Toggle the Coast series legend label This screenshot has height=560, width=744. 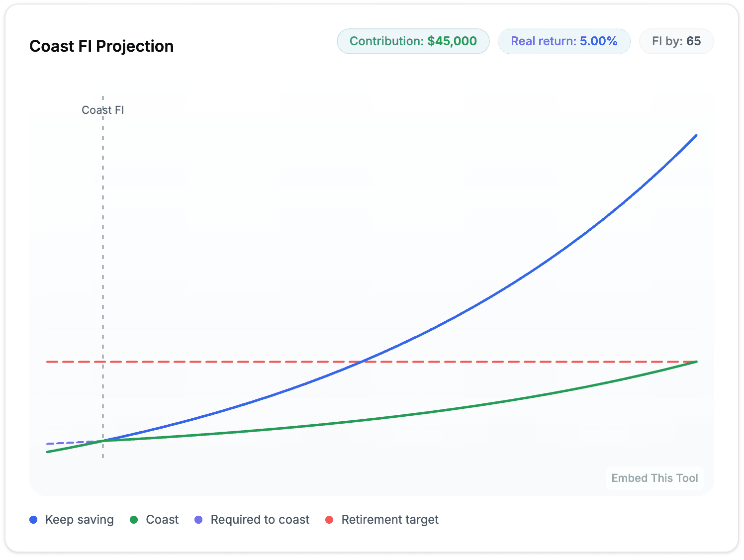(162, 520)
